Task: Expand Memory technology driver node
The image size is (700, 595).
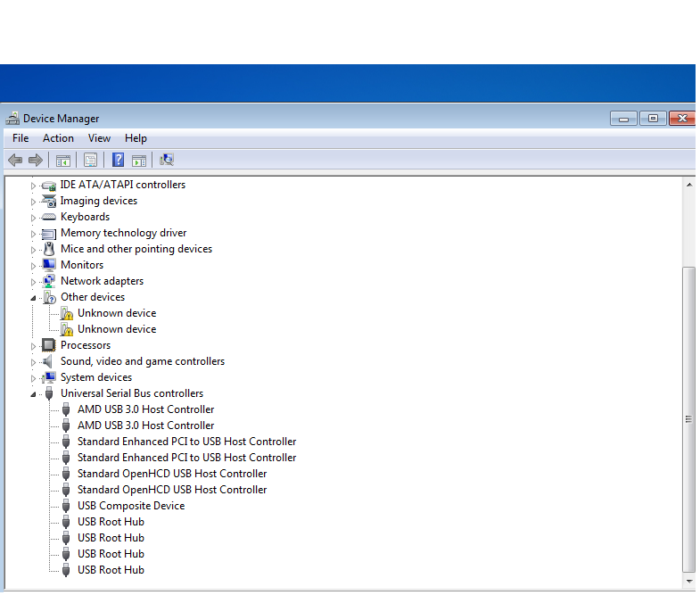Action: pyautogui.click(x=33, y=234)
